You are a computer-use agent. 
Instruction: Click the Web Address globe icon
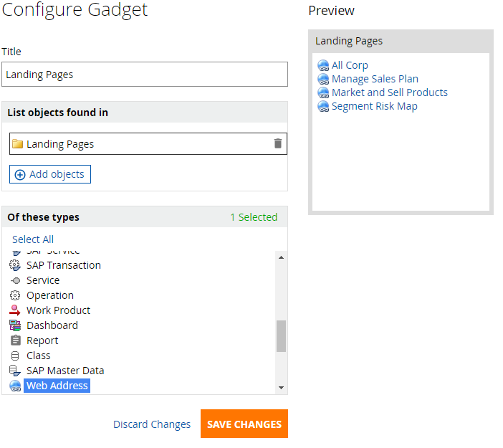click(15, 386)
